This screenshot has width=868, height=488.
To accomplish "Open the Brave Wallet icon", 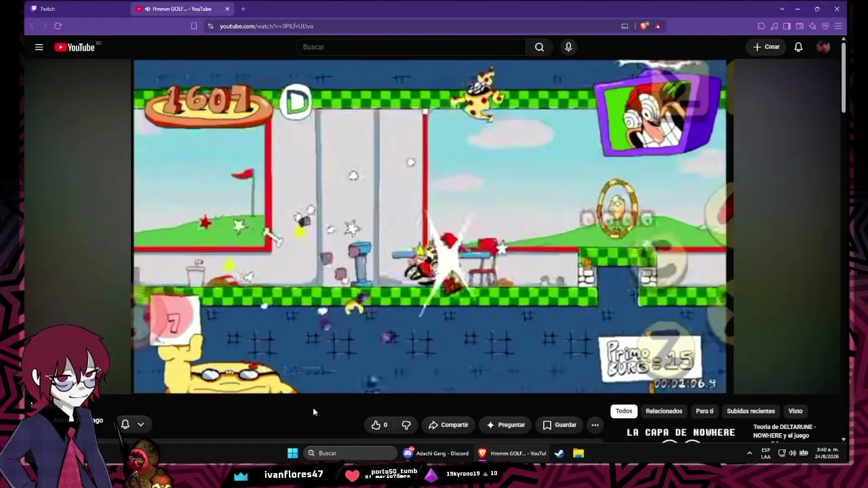I will (x=800, y=26).
